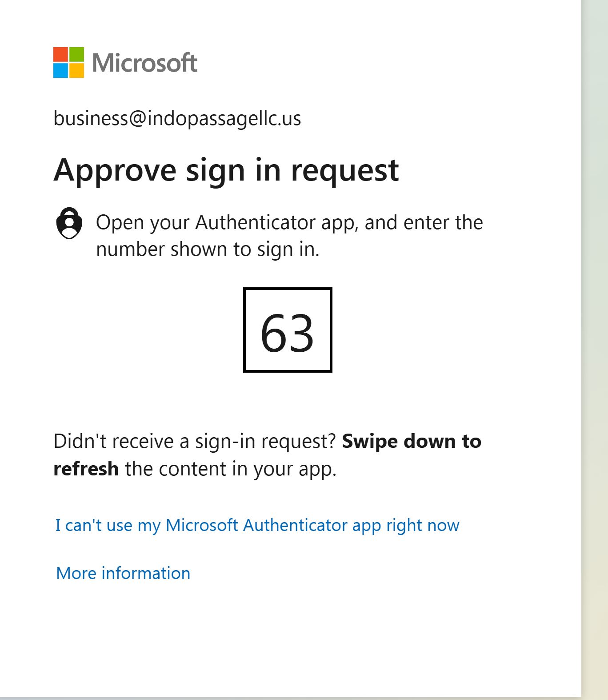The image size is (608, 700).
Task: Click the bold word "refresh"
Action: click(x=86, y=469)
